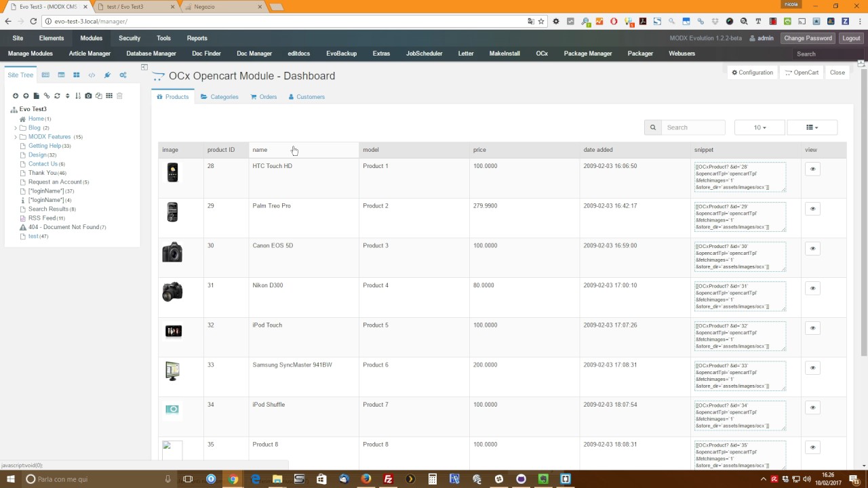Open the rows-per-page dropdown showing 10
Viewport: 868px width, 488px height.
point(759,127)
